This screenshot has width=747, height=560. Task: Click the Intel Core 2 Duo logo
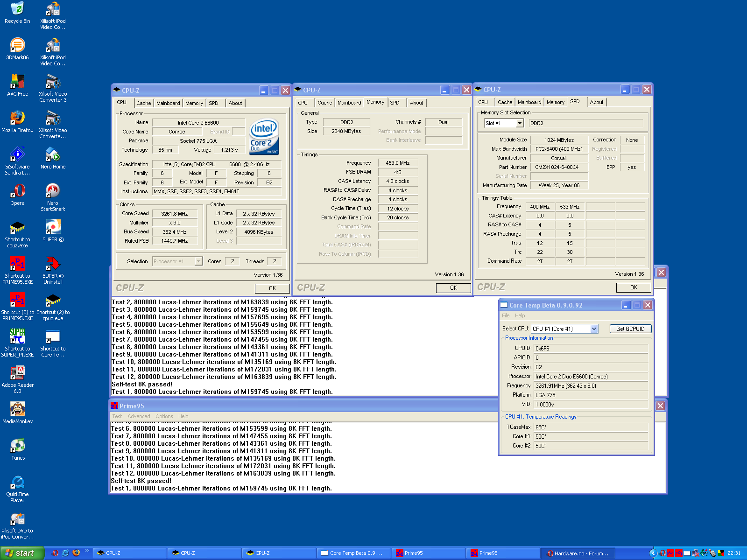[264, 136]
